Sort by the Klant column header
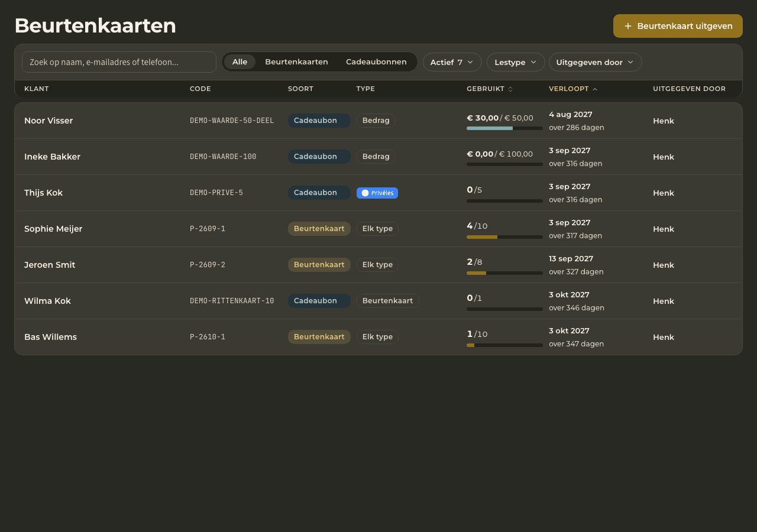Viewport: 757px width, 532px height. pyautogui.click(x=37, y=89)
